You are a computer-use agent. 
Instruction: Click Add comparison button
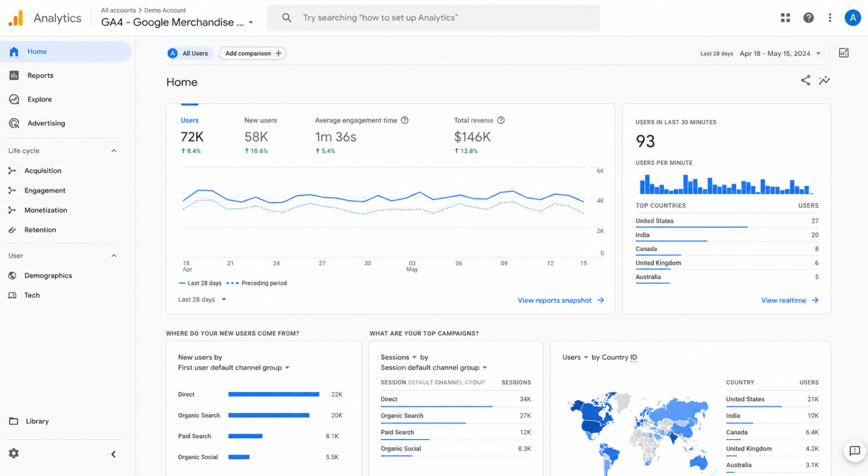(252, 53)
